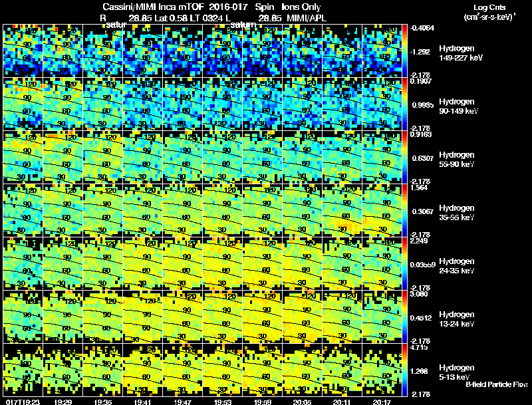Click the Hydrogen 149-227 keV color bar
The image size is (532, 405).
(x=404, y=51)
